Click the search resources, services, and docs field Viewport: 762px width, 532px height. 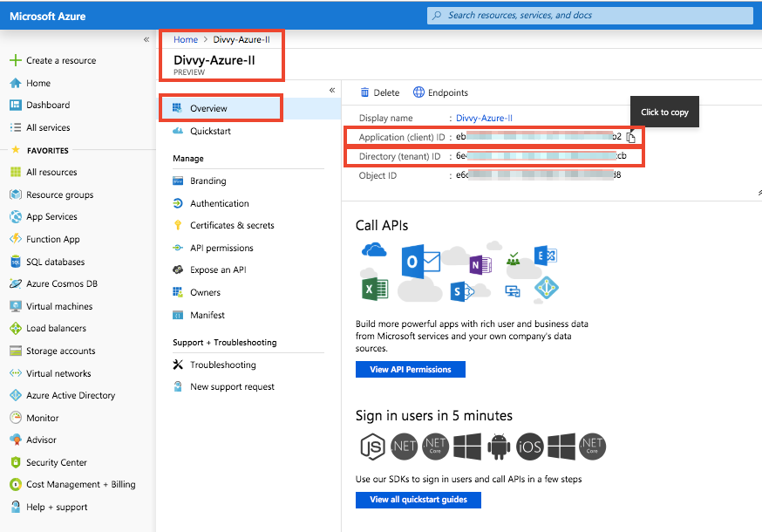tap(590, 15)
